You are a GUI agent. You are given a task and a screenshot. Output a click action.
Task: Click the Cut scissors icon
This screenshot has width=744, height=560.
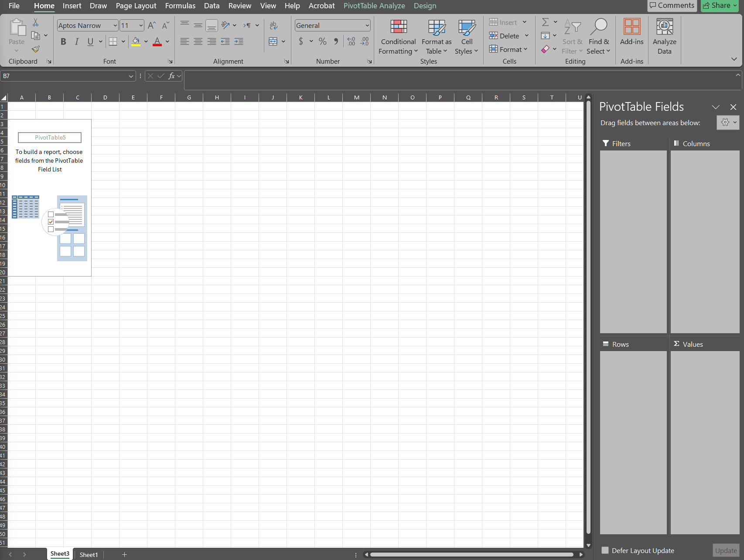tap(36, 23)
